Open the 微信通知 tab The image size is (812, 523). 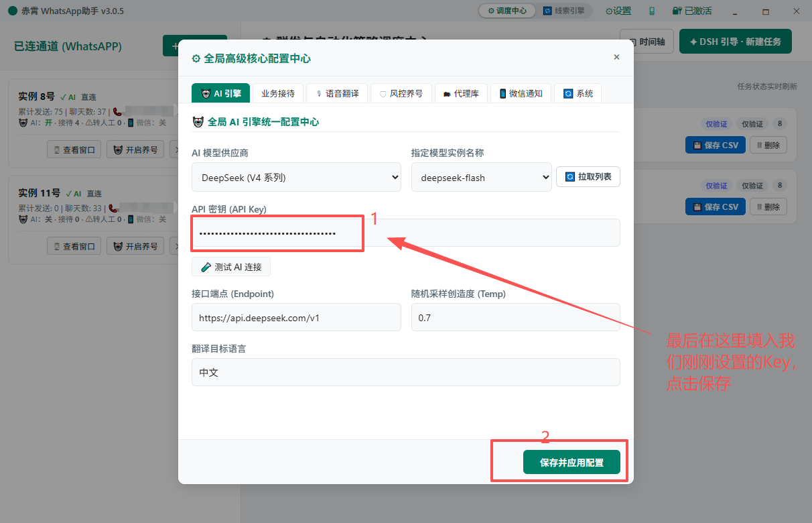point(521,93)
